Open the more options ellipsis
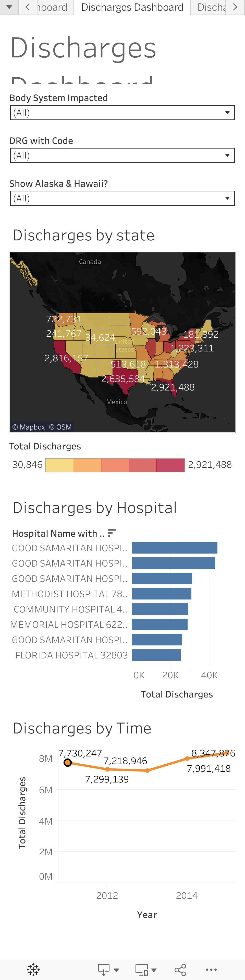Screen dimensions: 245x980 point(211,969)
